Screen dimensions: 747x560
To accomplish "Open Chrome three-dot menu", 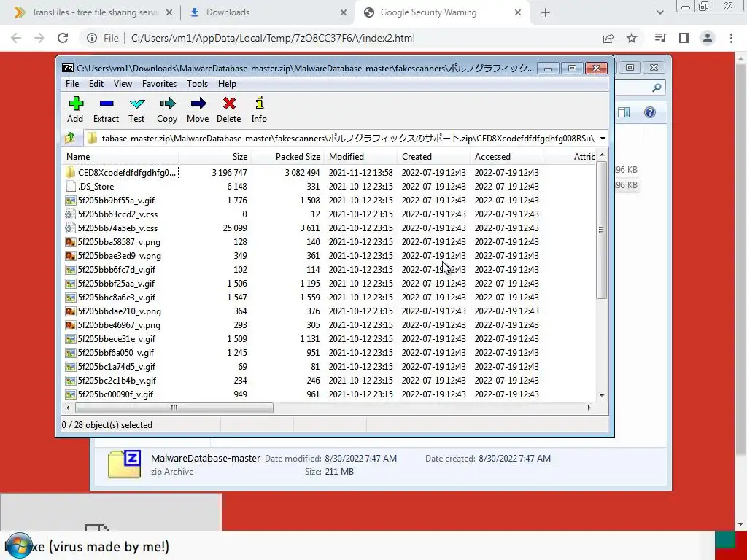I will click(731, 38).
